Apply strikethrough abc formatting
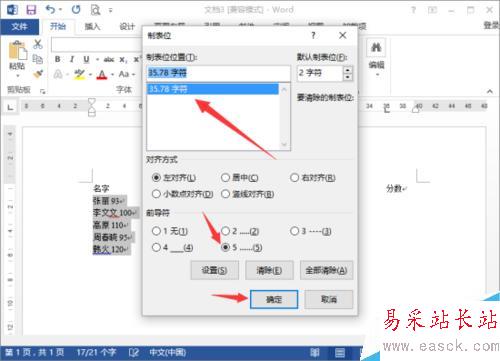500x361 pixels. 109,60
